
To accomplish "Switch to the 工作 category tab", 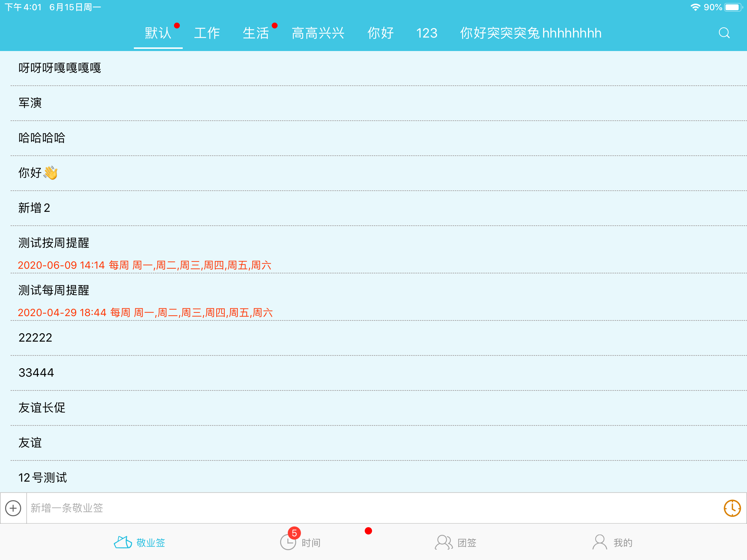I will pyautogui.click(x=207, y=33).
